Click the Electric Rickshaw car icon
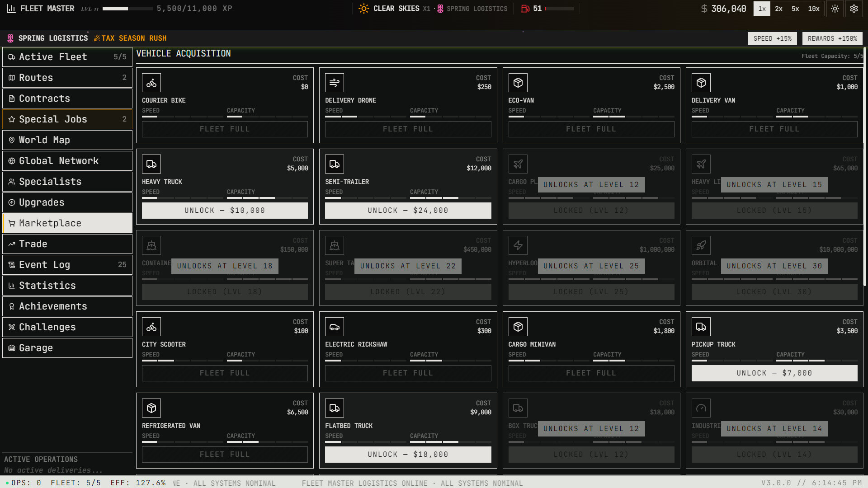Image resolution: width=868 pixels, height=488 pixels. 335,327
